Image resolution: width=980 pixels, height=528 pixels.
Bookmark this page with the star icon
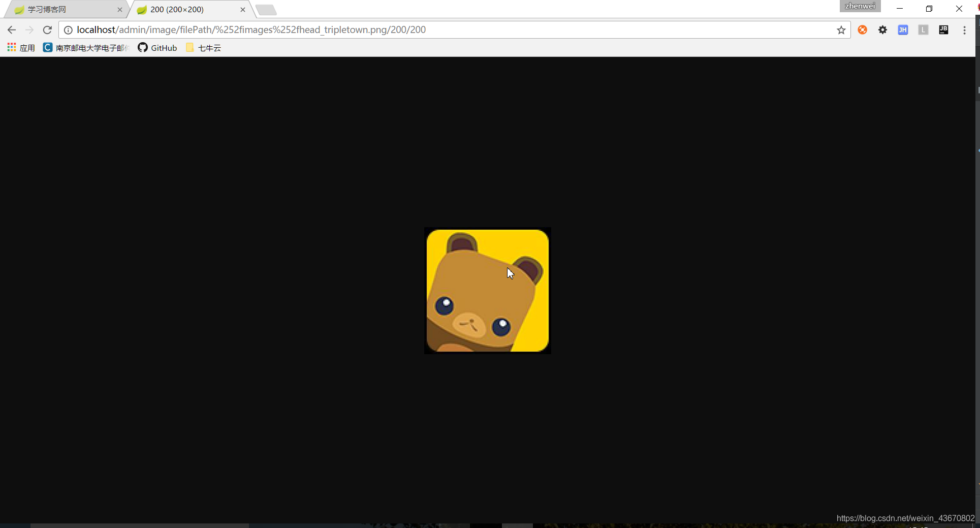[x=841, y=30]
